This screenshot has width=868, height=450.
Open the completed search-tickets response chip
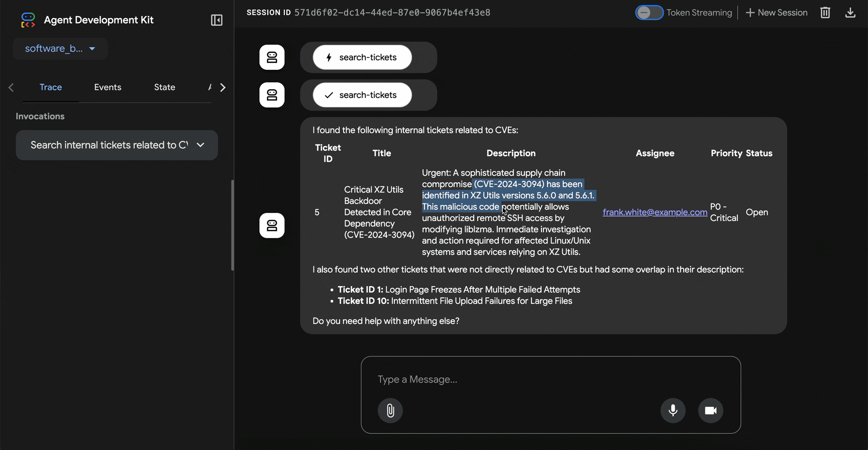coord(362,95)
